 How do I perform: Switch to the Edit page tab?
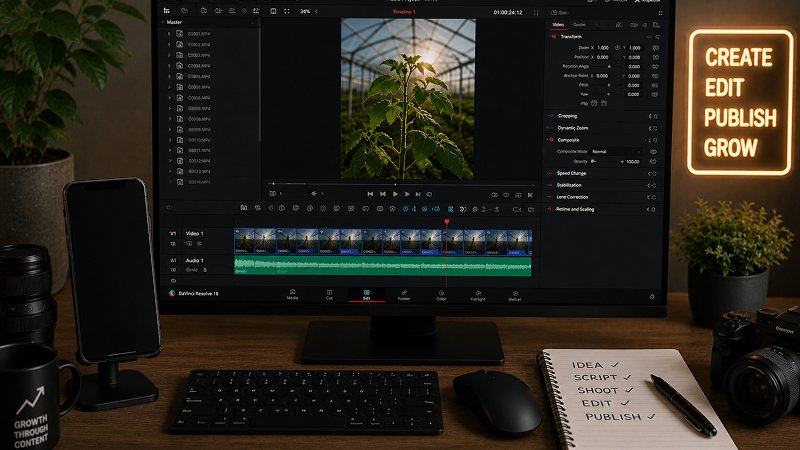pyautogui.click(x=366, y=295)
